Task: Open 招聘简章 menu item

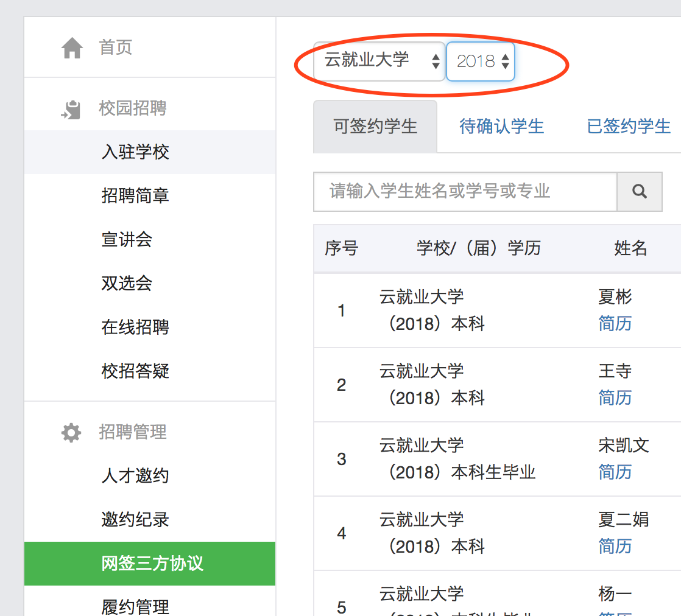Action: [135, 196]
